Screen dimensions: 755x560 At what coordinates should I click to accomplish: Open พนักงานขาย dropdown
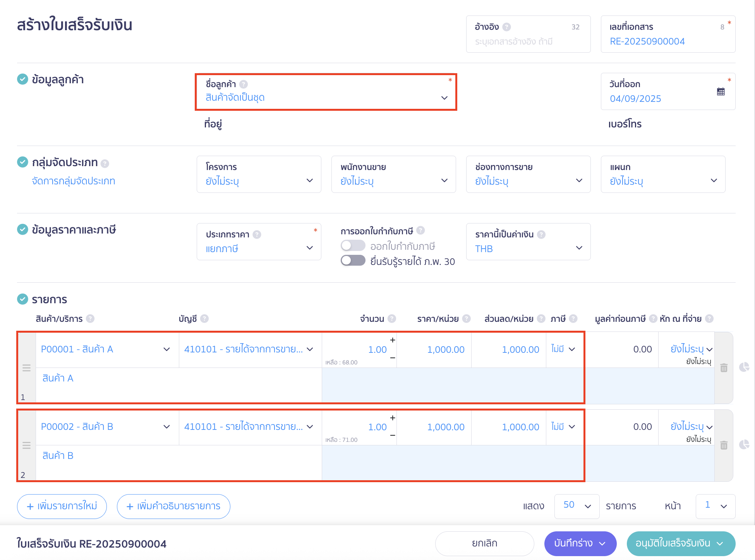pyautogui.click(x=393, y=174)
